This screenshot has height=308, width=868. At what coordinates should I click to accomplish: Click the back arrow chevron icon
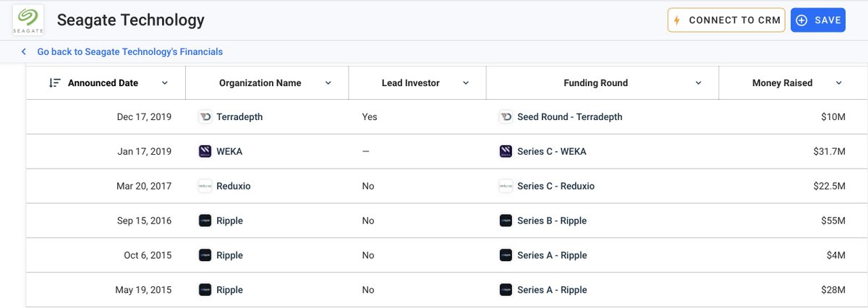click(23, 52)
